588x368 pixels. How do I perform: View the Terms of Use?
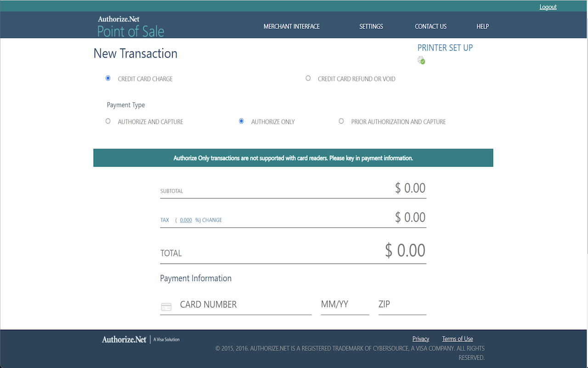pyautogui.click(x=457, y=339)
